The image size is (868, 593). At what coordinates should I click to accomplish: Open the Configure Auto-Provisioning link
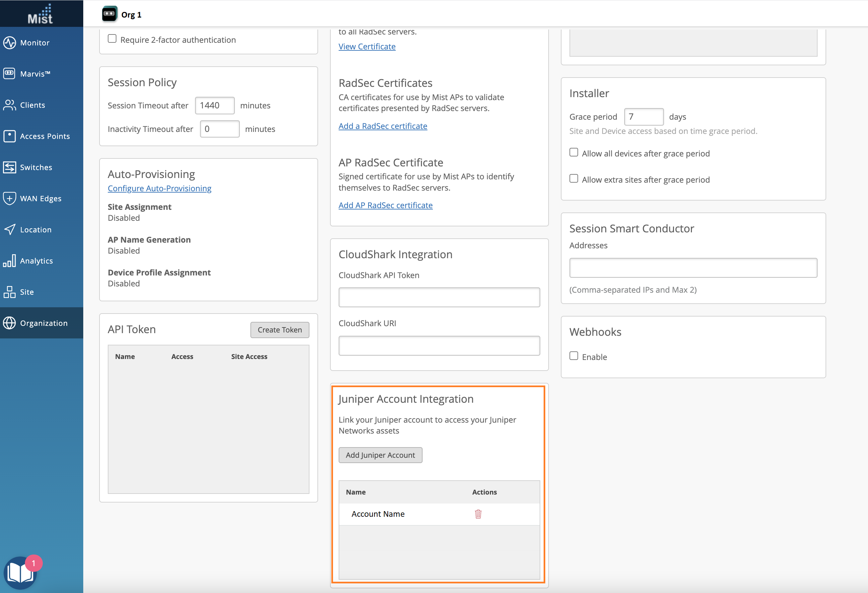tap(160, 189)
